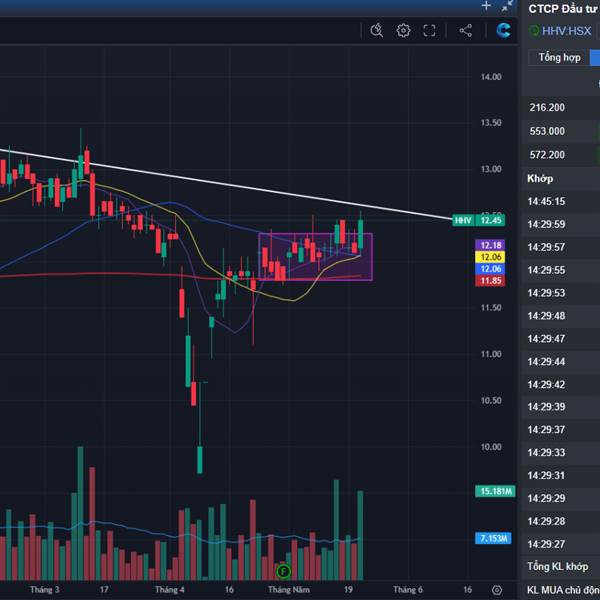Click the 12.45 current price tag
The image size is (600, 600).
point(491,220)
